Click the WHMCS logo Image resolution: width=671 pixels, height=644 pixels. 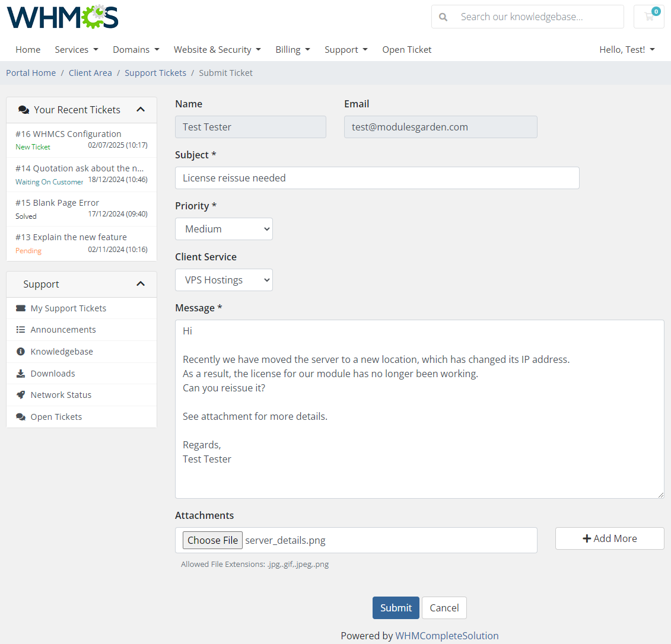62,17
